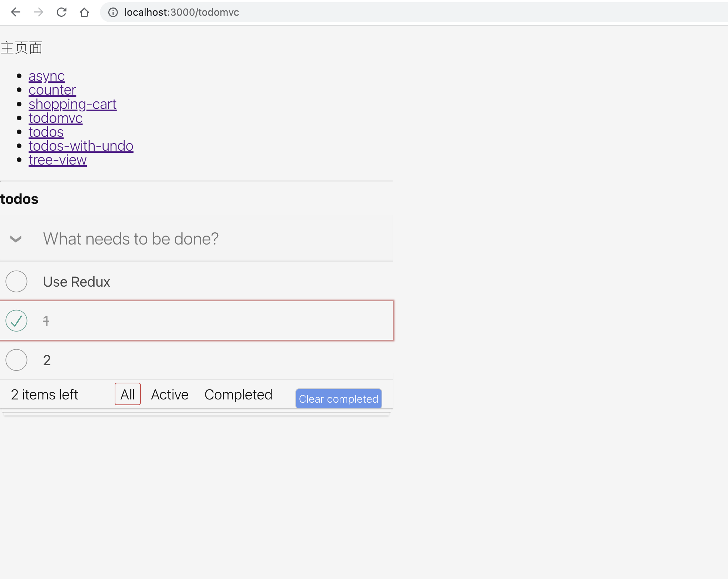This screenshot has width=728, height=579.
Task: Open the async link
Action: [x=46, y=76]
